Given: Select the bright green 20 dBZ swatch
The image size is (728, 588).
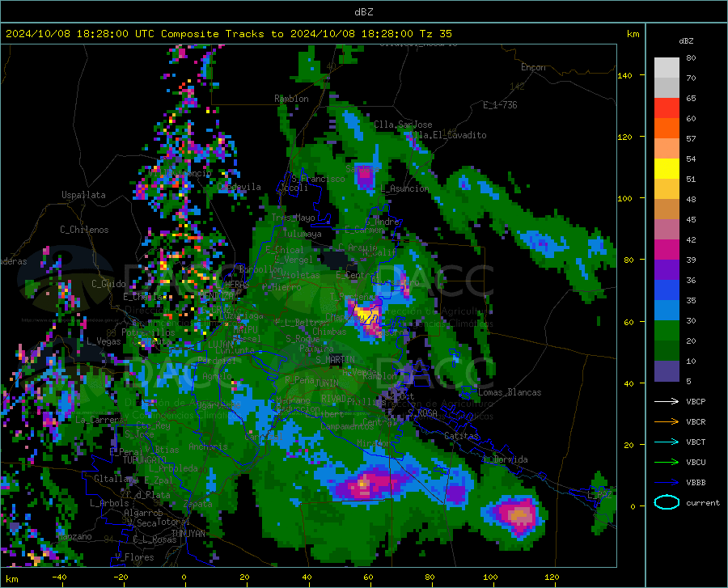Looking at the screenshot, I should 667,331.
